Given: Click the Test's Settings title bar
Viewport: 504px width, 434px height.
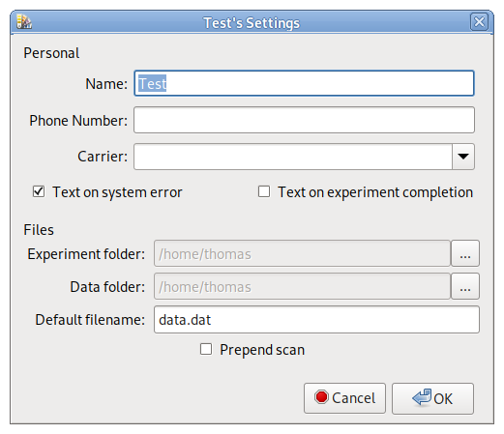Looking at the screenshot, I should click(x=252, y=22).
